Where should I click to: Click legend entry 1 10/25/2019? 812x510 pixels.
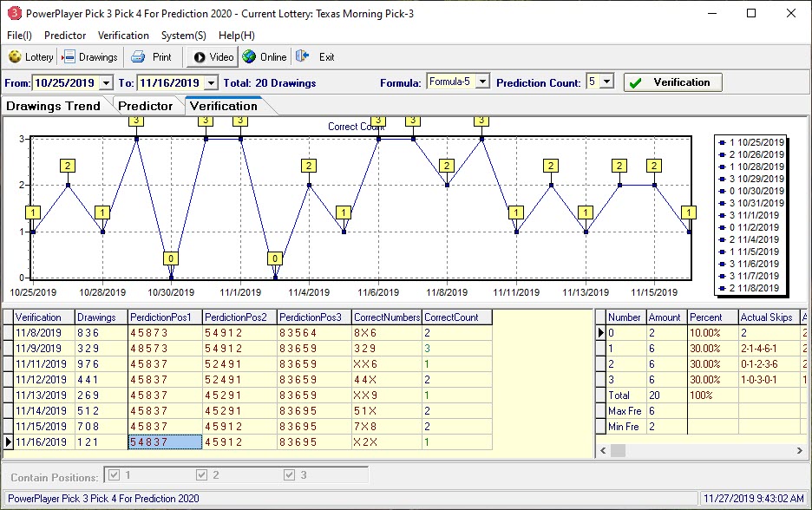(752, 142)
